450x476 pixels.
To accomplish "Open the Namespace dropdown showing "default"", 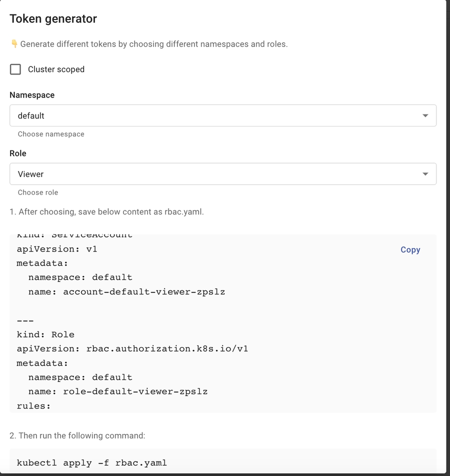I will pos(215,115).
